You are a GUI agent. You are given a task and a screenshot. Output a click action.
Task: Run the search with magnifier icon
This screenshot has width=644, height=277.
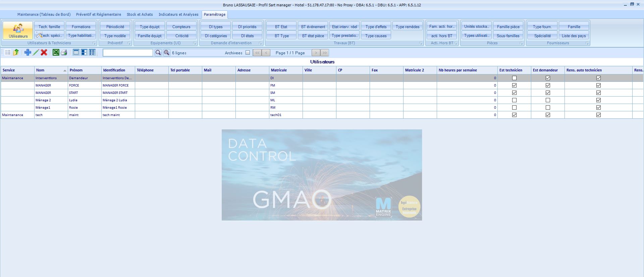[158, 53]
